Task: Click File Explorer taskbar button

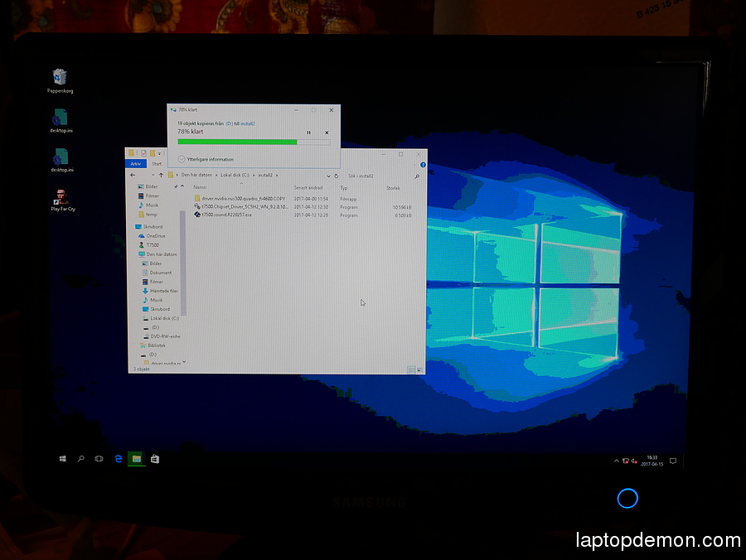Action: tap(137, 459)
